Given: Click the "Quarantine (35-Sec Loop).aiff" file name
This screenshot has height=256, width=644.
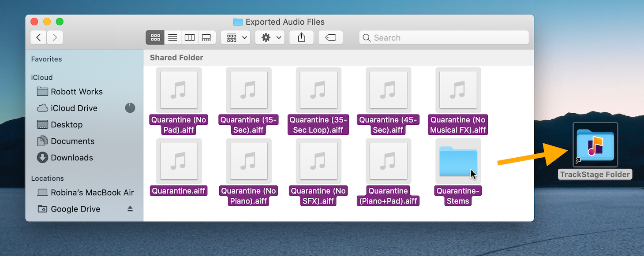Looking at the screenshot, I should 318,125.
